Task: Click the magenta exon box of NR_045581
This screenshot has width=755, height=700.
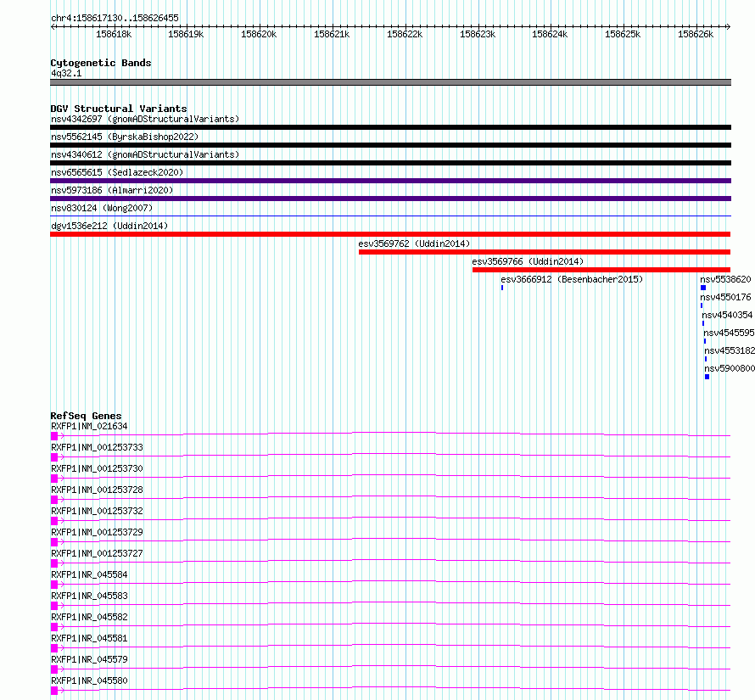Action: [54, 648]
